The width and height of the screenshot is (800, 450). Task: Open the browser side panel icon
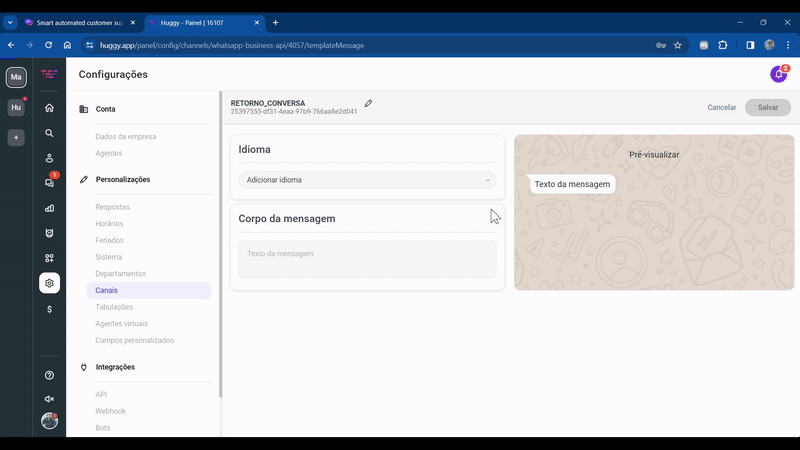(x=750, y=45)
